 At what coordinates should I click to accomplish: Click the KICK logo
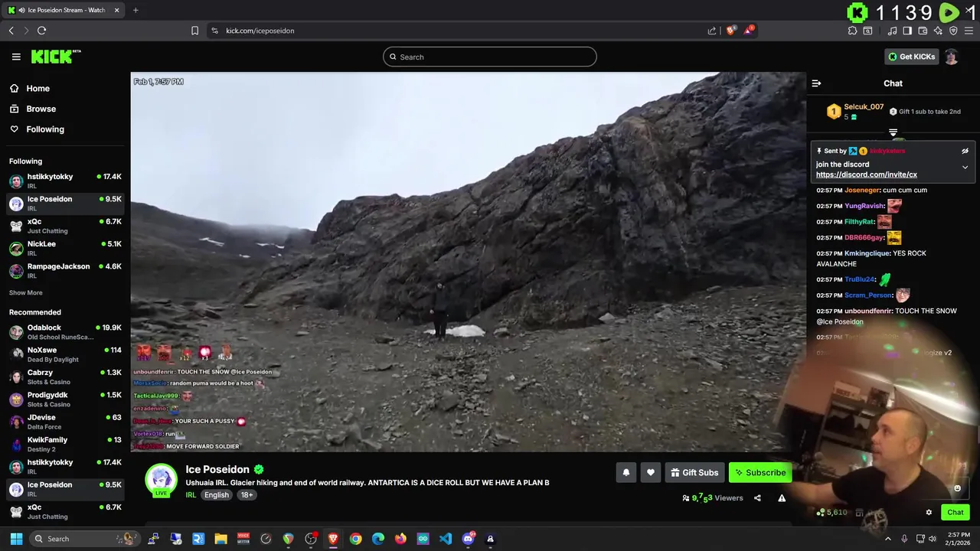(55, 57)
